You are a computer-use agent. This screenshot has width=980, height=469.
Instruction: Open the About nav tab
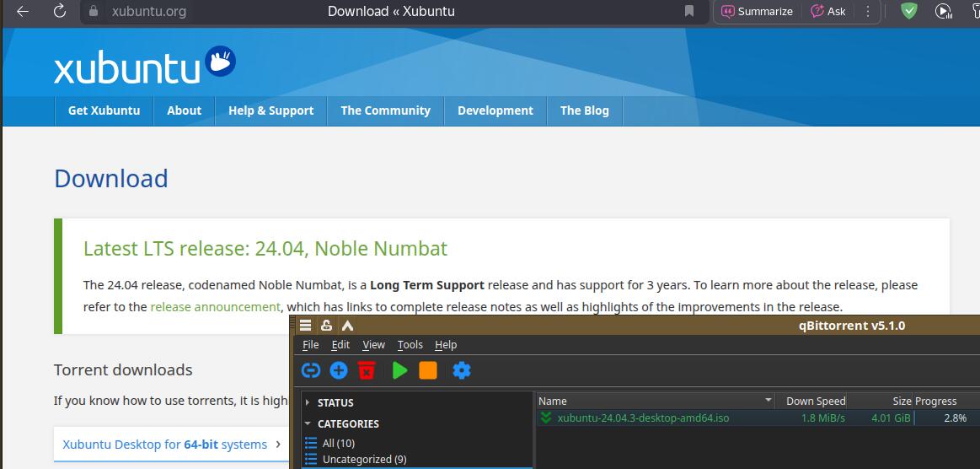coord(184,111)
